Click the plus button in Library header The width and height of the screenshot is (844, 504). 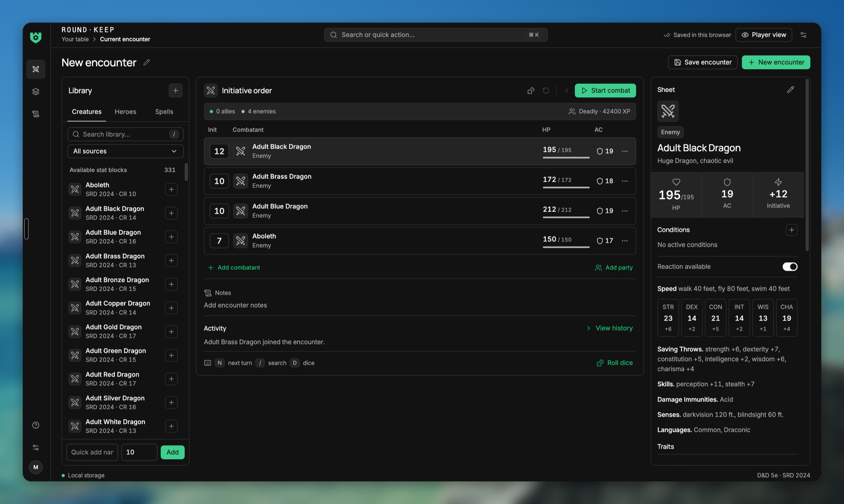(175, 91)
